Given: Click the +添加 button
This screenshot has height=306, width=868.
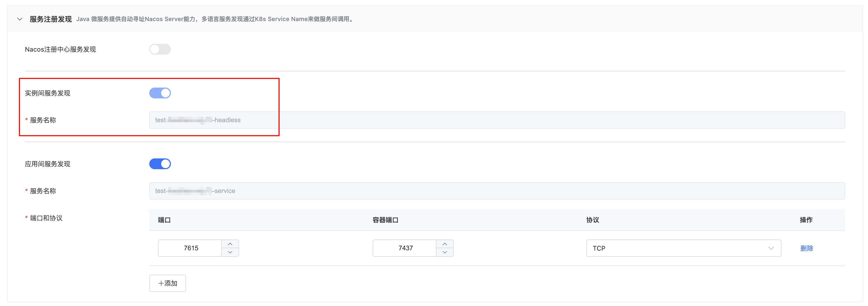Looking at the screenshot, I should (167, 283).
